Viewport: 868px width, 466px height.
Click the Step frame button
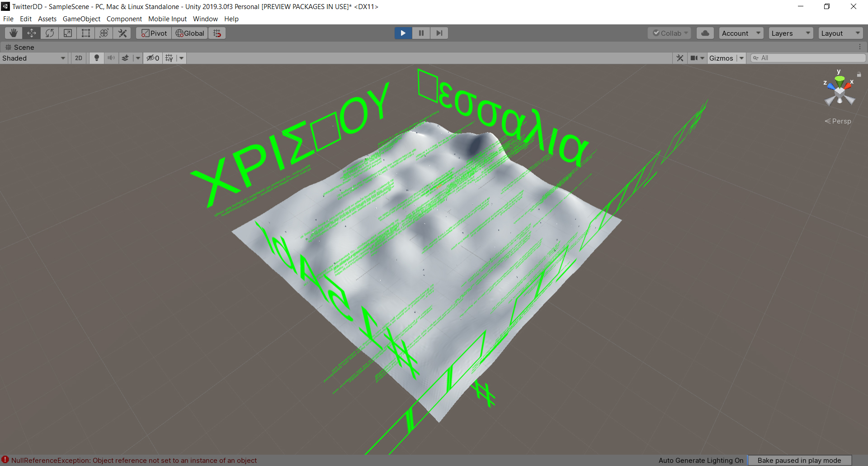pos(439,33)
